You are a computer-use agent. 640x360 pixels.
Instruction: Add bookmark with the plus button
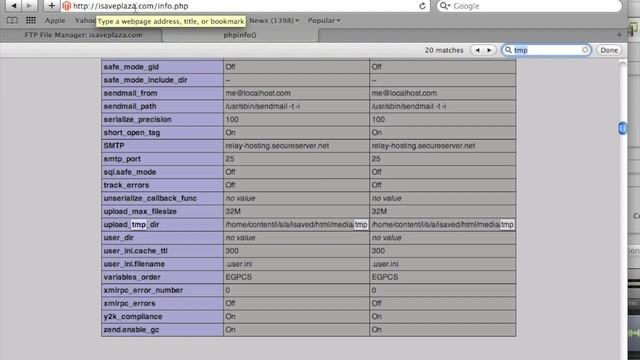tap(51, 6)
